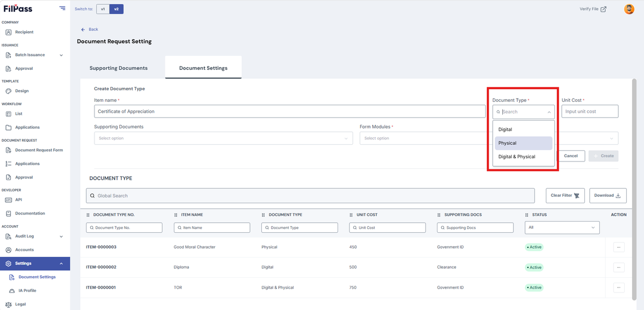The height and width of the screenshot is (310, 644).
Task: Click the drag handle beside ITEM NAME column
Action: [x=176, y=215]
